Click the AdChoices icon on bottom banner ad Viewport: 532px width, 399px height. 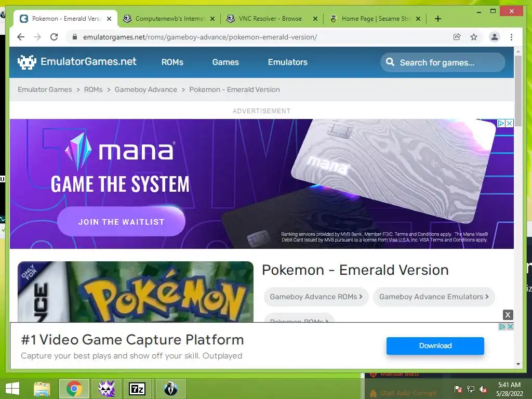[502, 326]
